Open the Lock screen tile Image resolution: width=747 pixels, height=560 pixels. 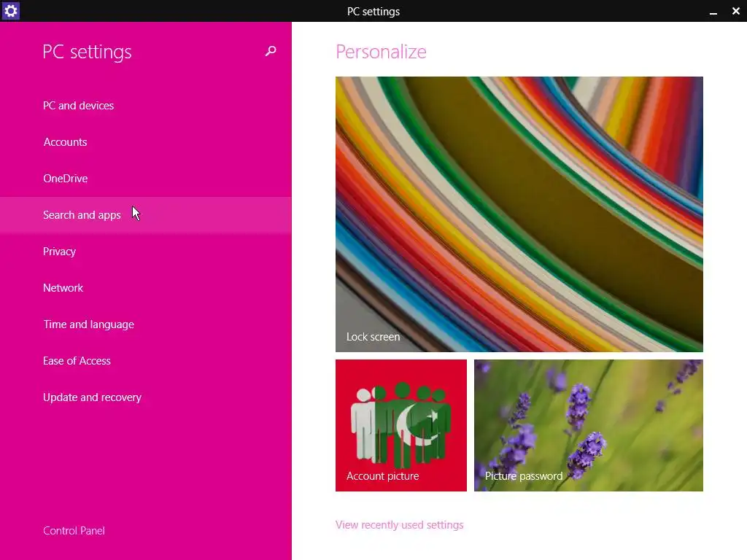[519, 214]
